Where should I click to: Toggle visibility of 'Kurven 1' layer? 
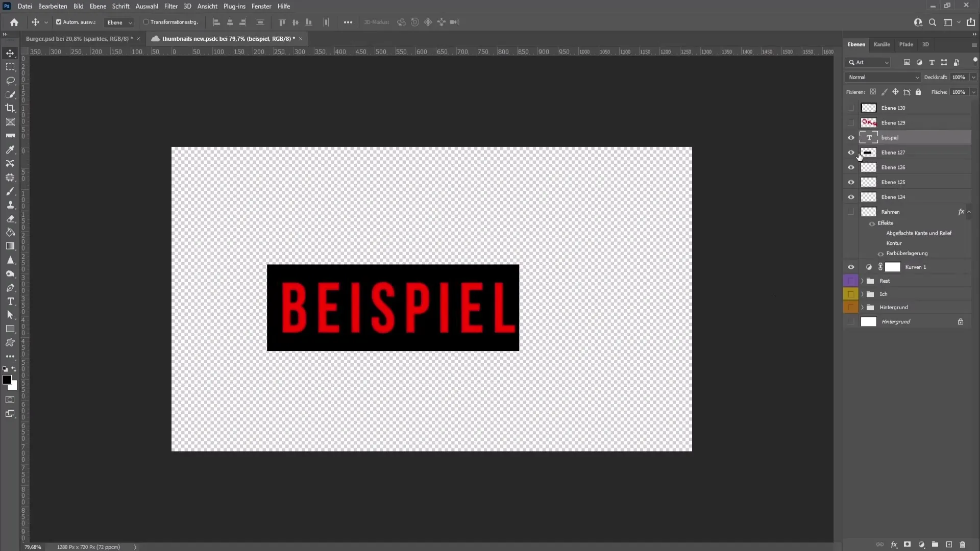pos(851,267)
